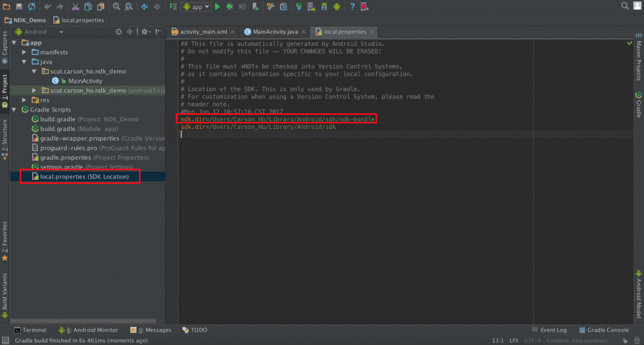Toggle the Gradle panel on the right edge
The width and height of the screenshot is (644, 345).
coord(638,104)
